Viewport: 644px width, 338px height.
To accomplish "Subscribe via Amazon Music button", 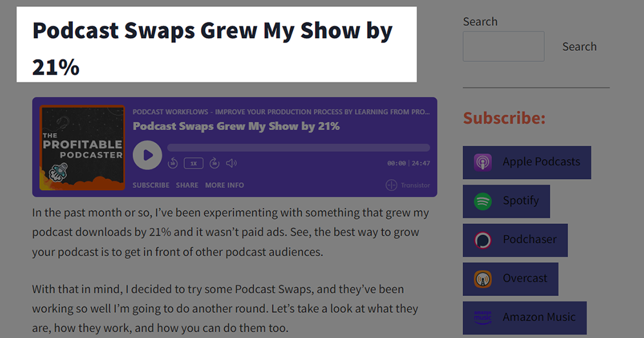I will point(525,318).
